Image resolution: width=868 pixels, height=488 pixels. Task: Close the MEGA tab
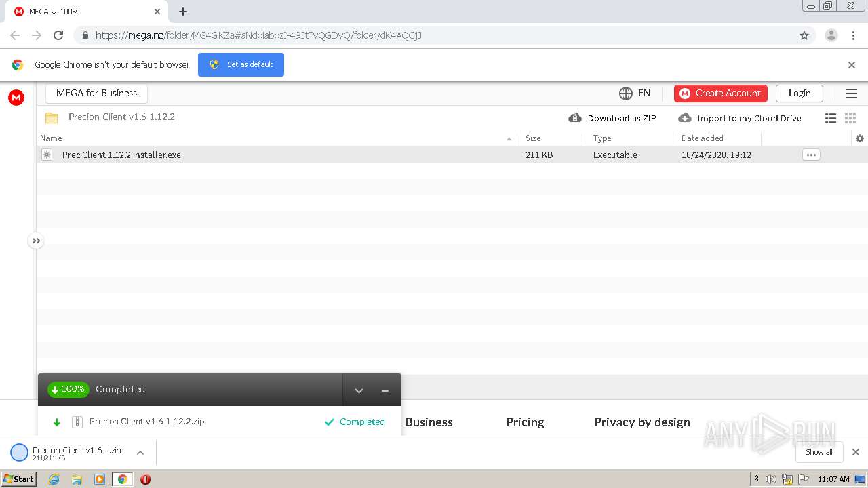coord(157,12)
